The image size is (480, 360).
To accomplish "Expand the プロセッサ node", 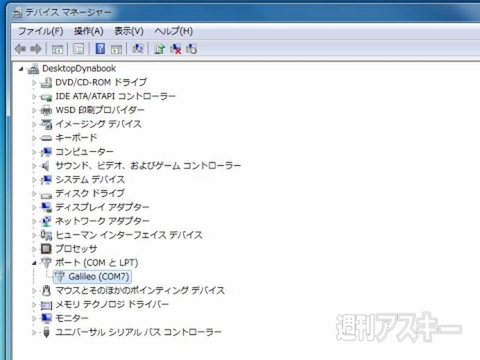I will click(34, 249).
